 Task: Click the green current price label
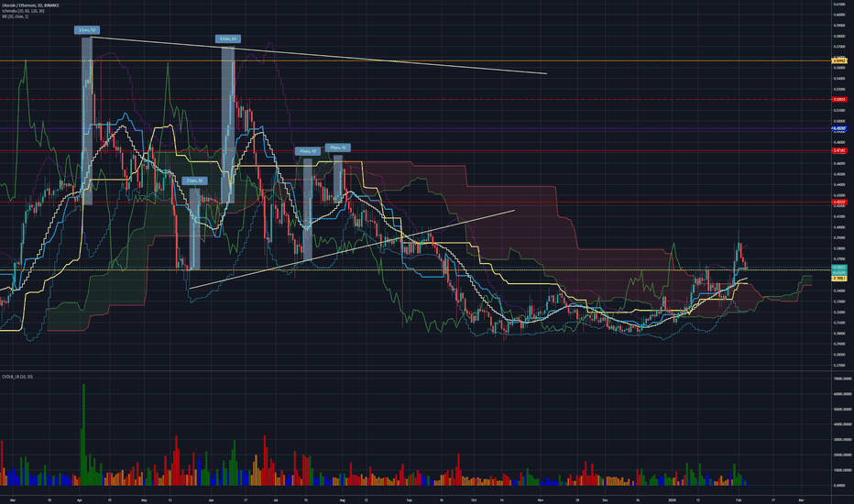pyautogui.click(x=838, y=268)
